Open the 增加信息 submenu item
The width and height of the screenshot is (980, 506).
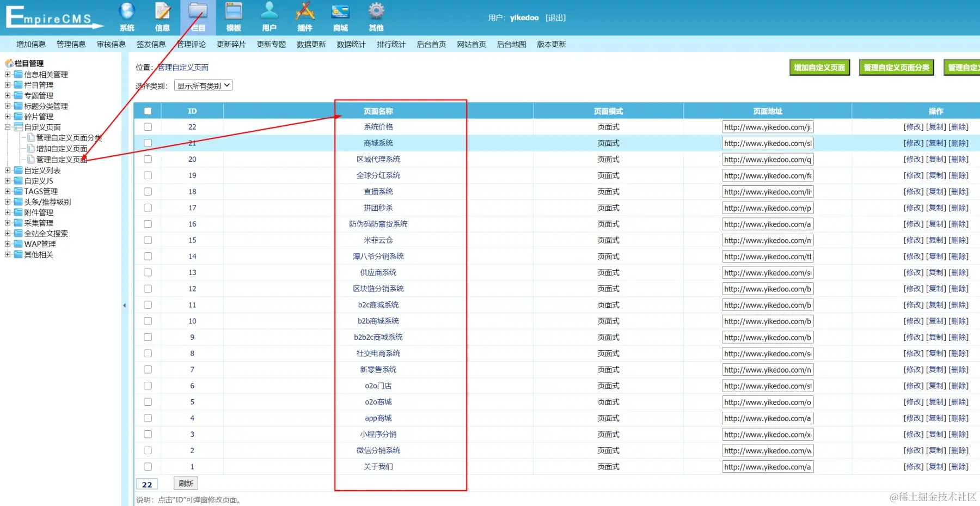[x=31, y=44]
